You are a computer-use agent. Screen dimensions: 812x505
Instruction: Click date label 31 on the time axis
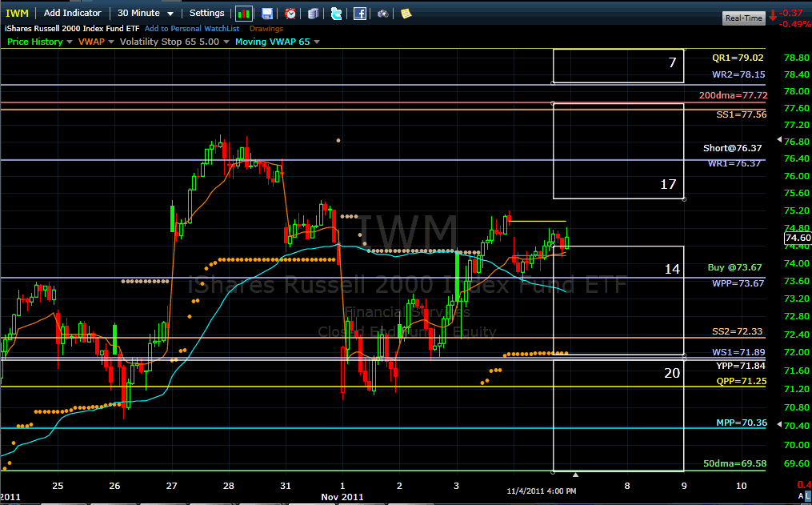pos(286,486)
